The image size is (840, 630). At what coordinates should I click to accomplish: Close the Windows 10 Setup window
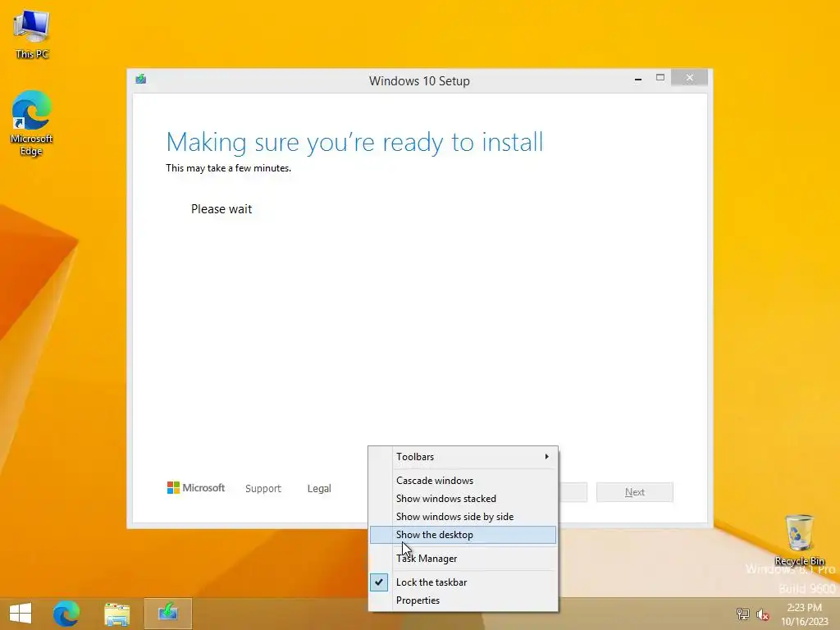pyautogui.click(x=689, y=78)
